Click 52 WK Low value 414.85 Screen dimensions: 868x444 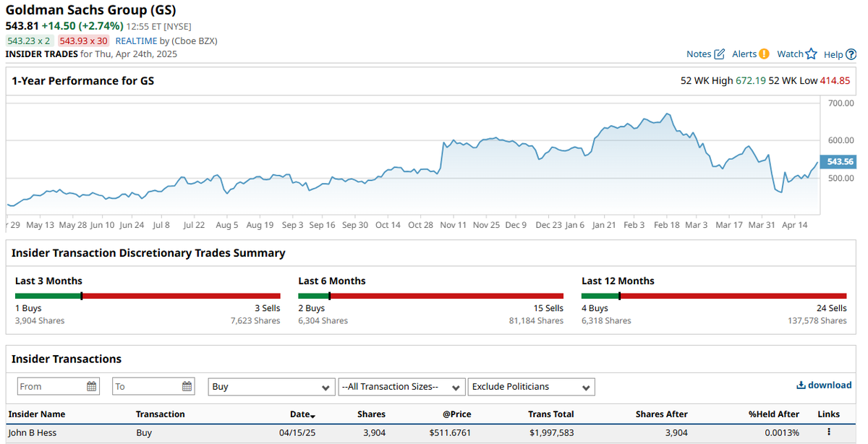tap(835, 81)
